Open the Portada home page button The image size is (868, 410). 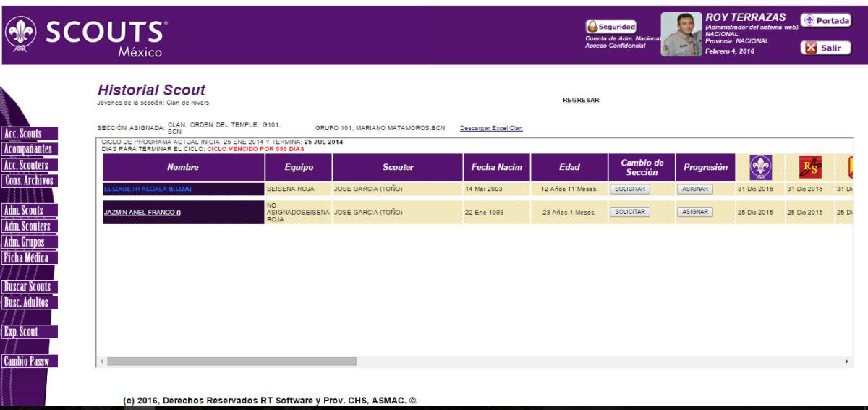click(x=825, y=21)
